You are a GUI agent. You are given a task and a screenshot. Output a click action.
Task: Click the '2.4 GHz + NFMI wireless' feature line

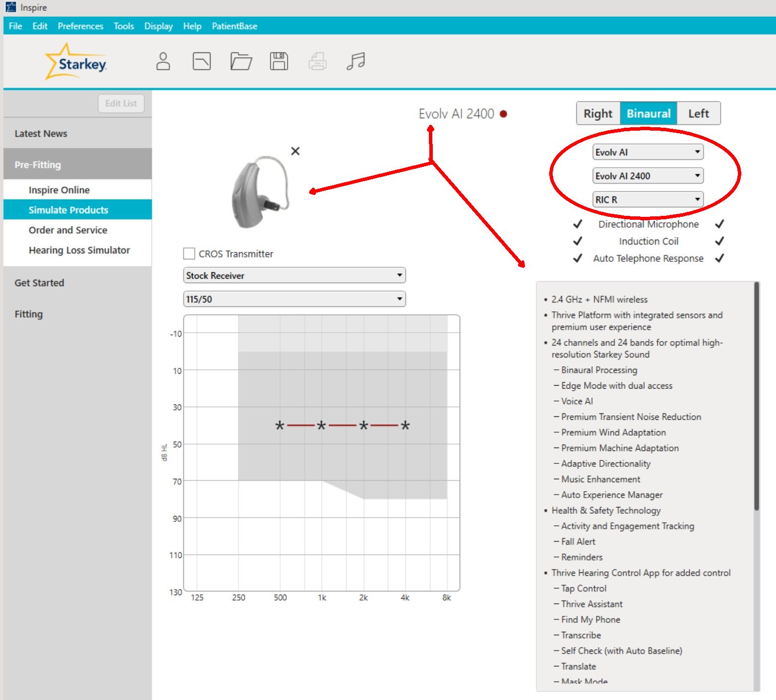[600, 300]
